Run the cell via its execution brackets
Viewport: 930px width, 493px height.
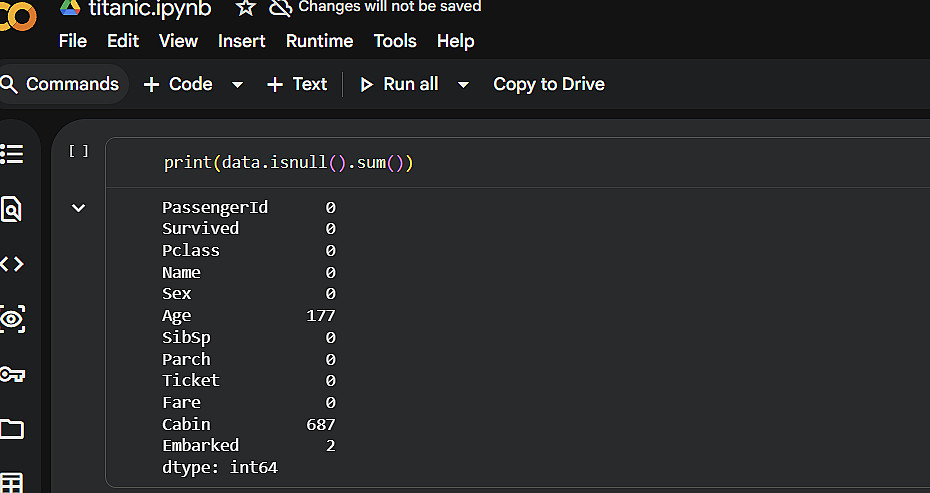pos(78,151)
